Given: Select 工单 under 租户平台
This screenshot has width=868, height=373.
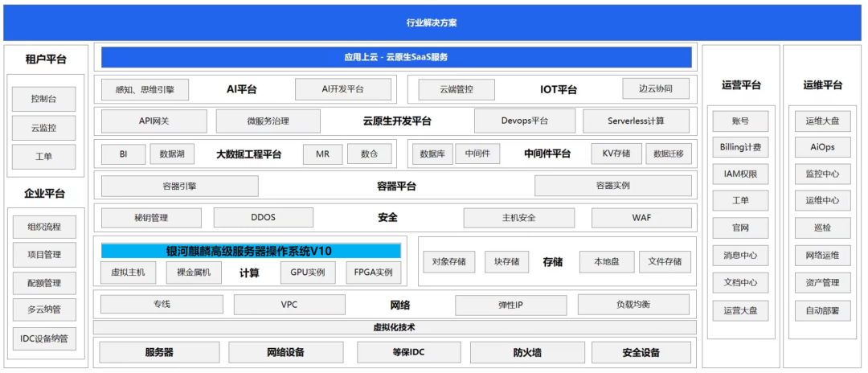Looking at the screenshot, I should pos(43,157).
